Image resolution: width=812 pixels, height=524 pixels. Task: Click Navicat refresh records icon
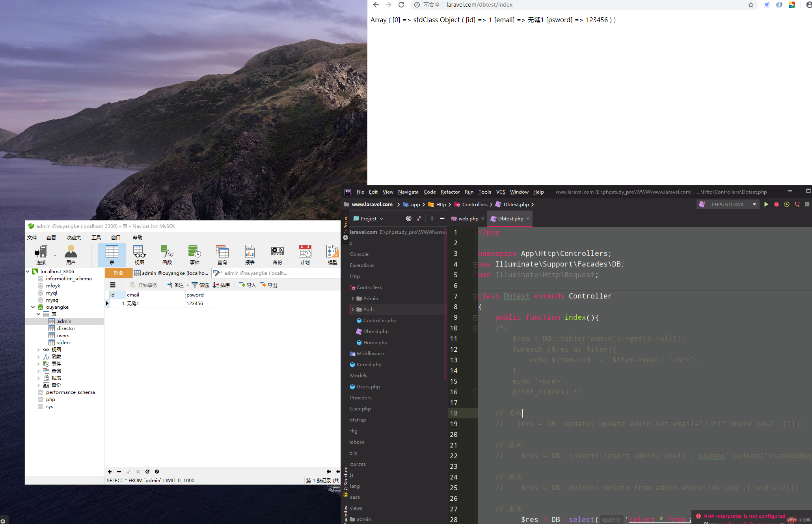147,472
